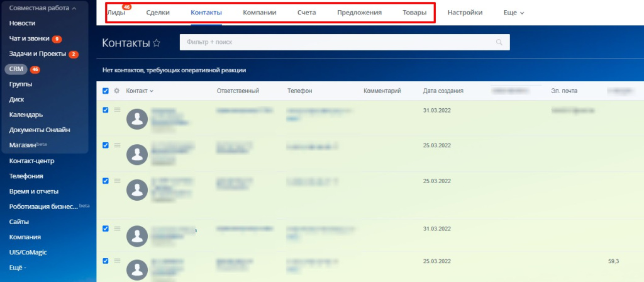Go to Контакт-центр
This screenshot has height=282, width=644.
(31, 161)
